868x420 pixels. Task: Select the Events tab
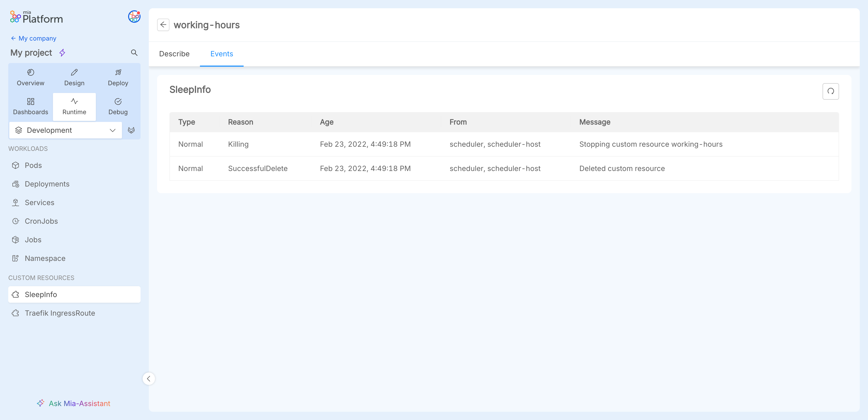click(221, 54)
